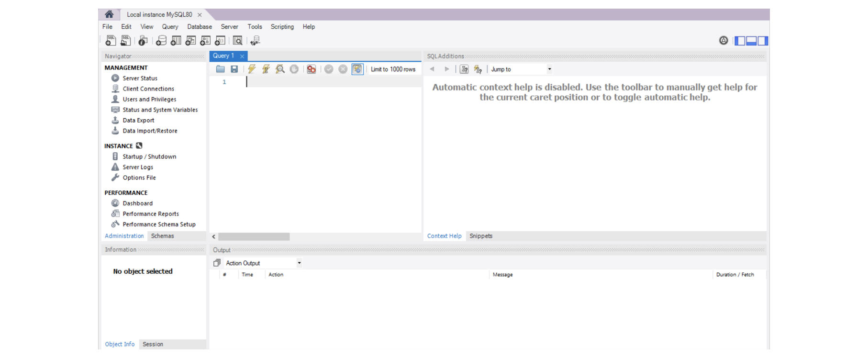Viewport: 868px width, 359px height.
Task: Toggle the auto-commit mode button
Action: pyautogui.click(x=357, y=69)
